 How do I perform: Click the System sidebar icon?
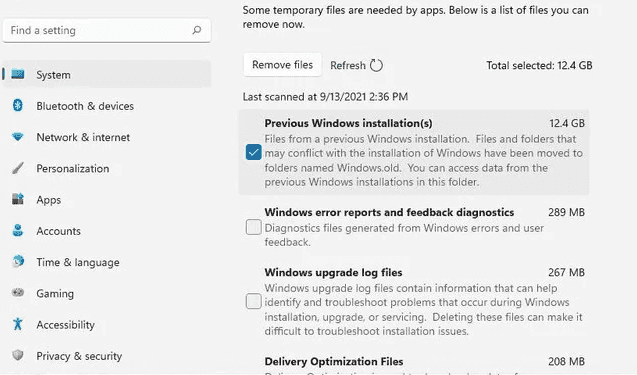tap(17, 74)
